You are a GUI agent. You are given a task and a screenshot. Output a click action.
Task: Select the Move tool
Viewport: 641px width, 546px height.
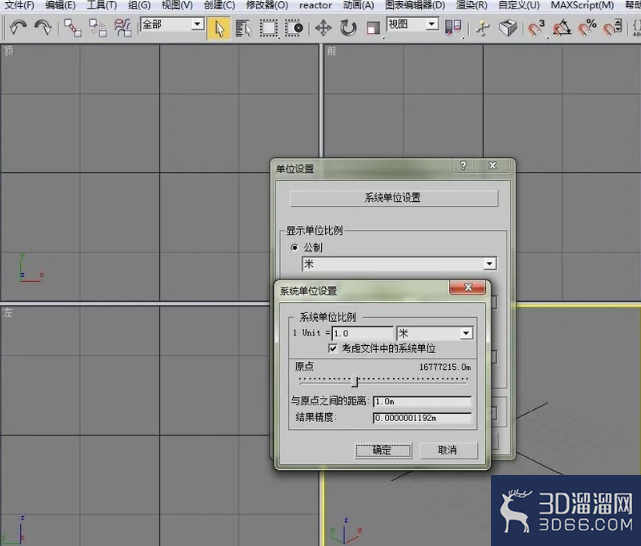click(x=323, y=28)
